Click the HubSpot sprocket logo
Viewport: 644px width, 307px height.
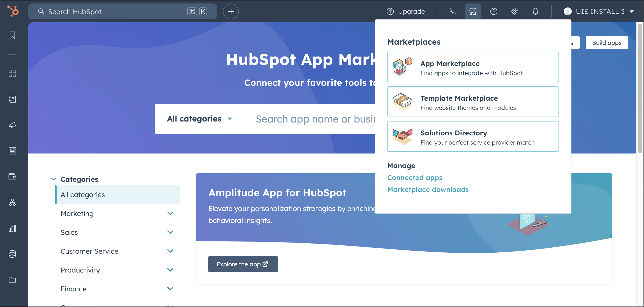12,11
